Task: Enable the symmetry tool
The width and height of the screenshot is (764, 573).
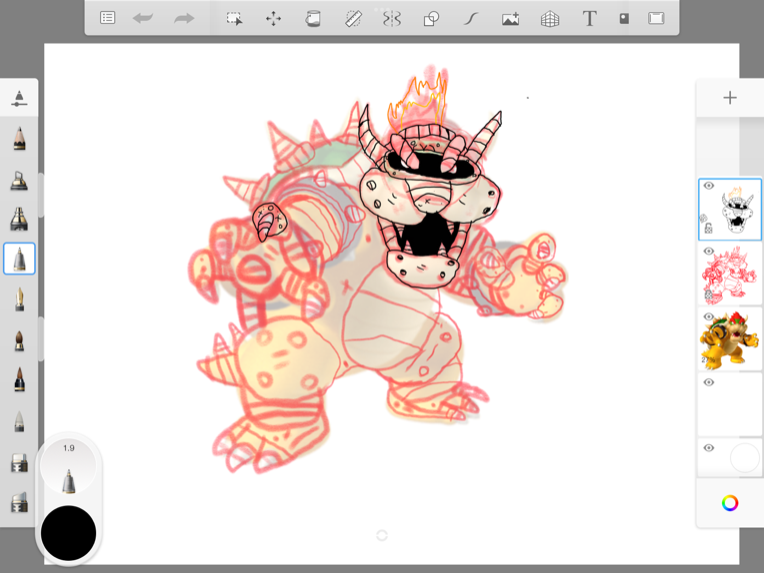Action: [x=392, y=19]
